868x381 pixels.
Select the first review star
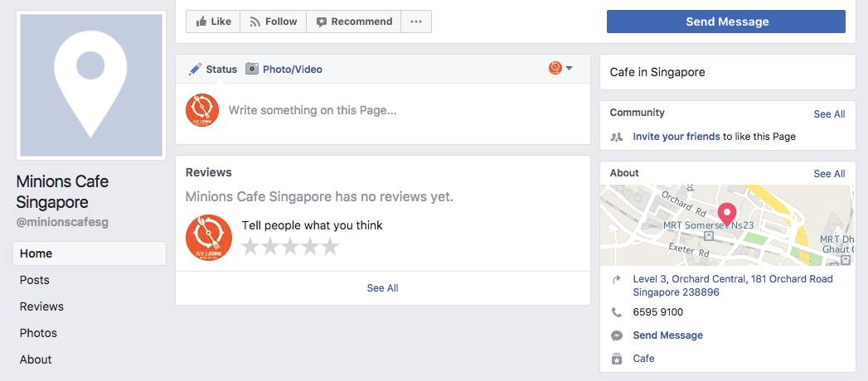click(250, 246)
